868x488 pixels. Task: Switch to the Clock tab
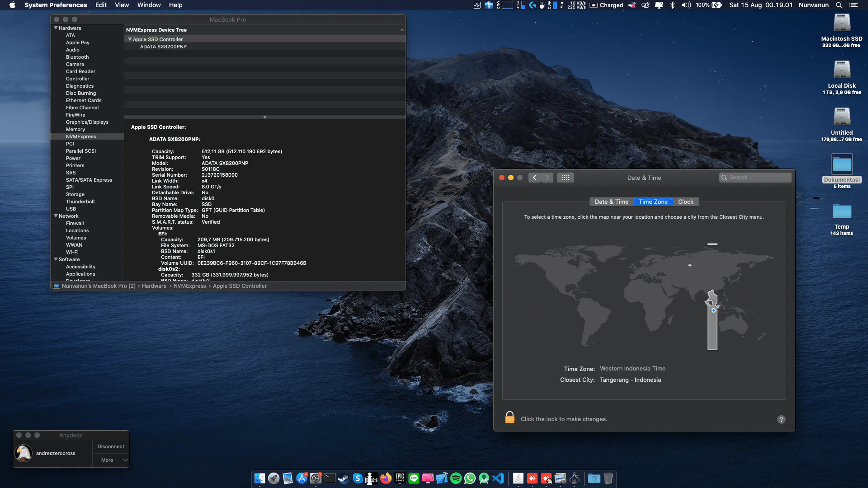point(685,202)
